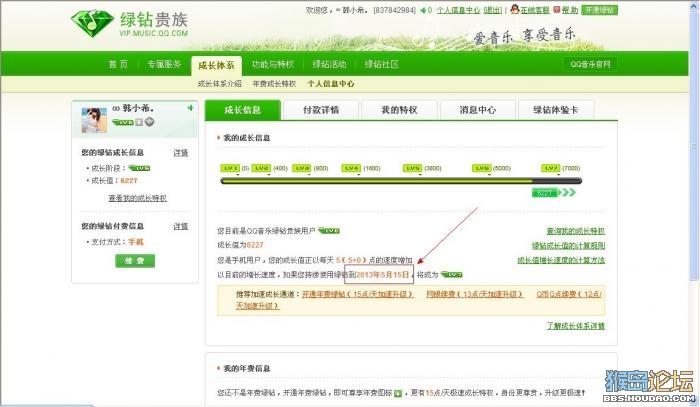Click the LV7 badge after 将成为
Screen dimensions: 700x407
click(x=452, y=274)
